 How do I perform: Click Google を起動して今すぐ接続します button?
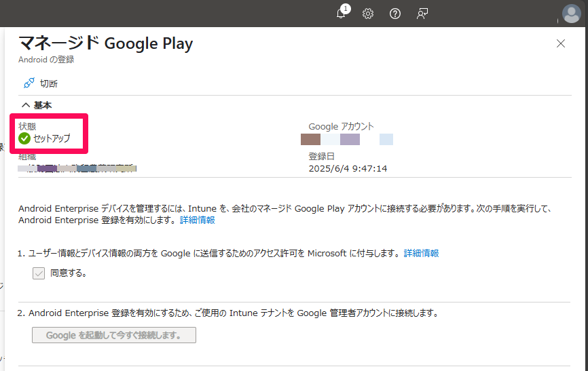coord(114,335)
